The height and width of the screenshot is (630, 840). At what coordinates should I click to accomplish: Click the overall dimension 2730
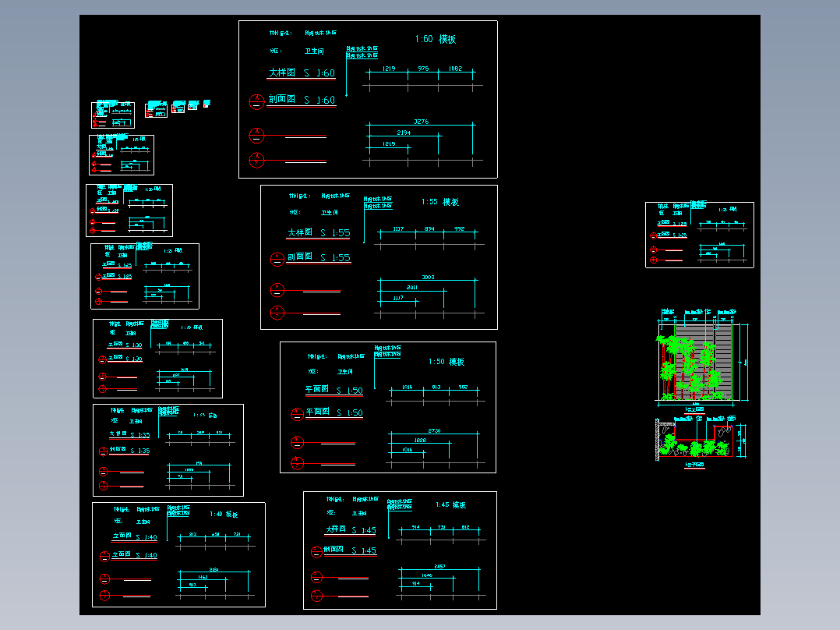434,430
